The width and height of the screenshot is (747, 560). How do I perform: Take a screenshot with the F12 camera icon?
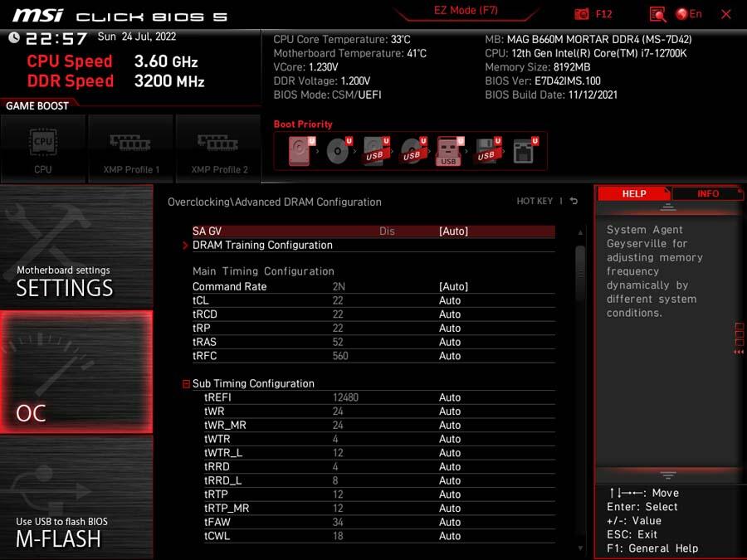581,14
